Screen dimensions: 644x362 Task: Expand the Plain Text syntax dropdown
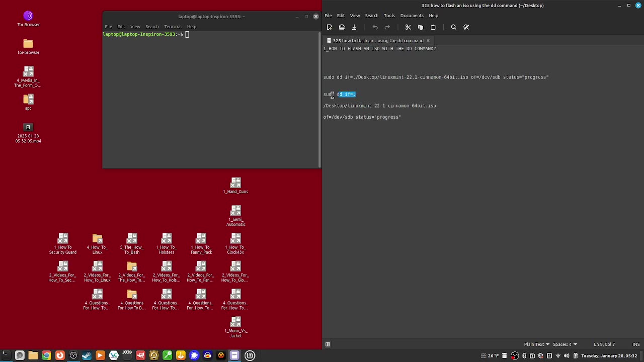(x=536, y=344)
